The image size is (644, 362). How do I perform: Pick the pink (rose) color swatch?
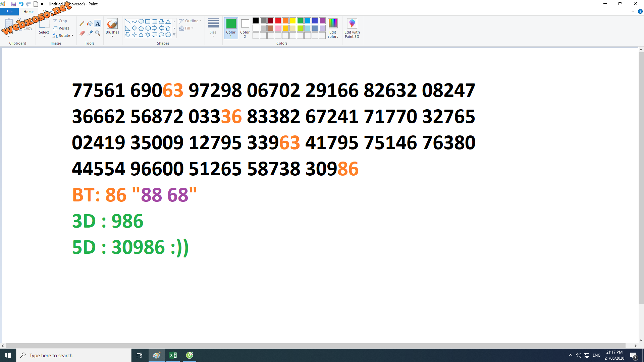click(278, 28)
